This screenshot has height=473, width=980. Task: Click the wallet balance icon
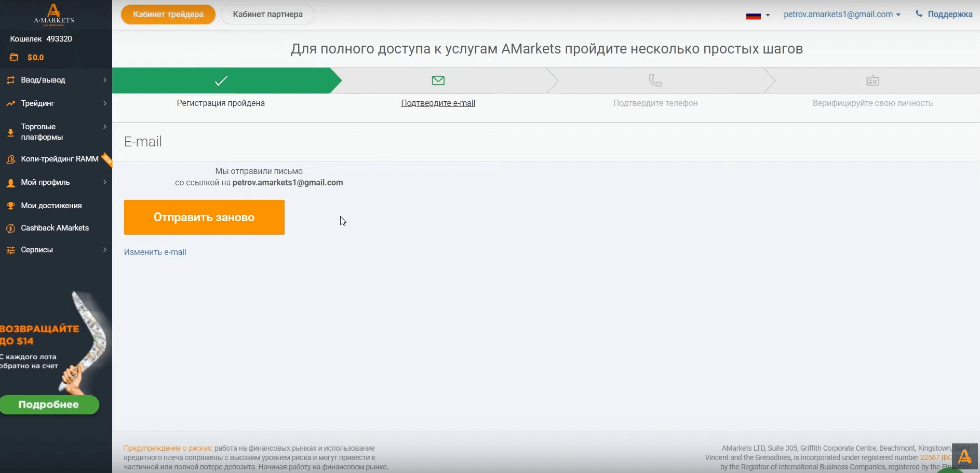click(14, 57)
